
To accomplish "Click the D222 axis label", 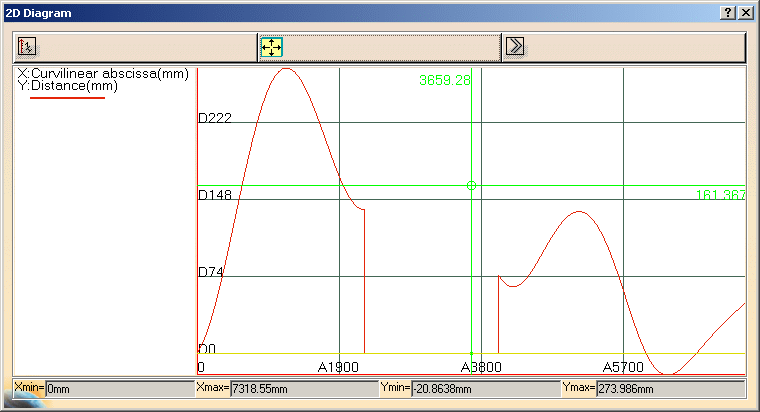I will 215,118.
